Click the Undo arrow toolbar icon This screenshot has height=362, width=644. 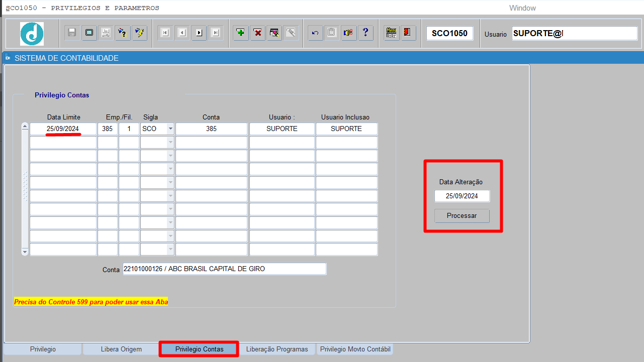click(x=315, y=33)
